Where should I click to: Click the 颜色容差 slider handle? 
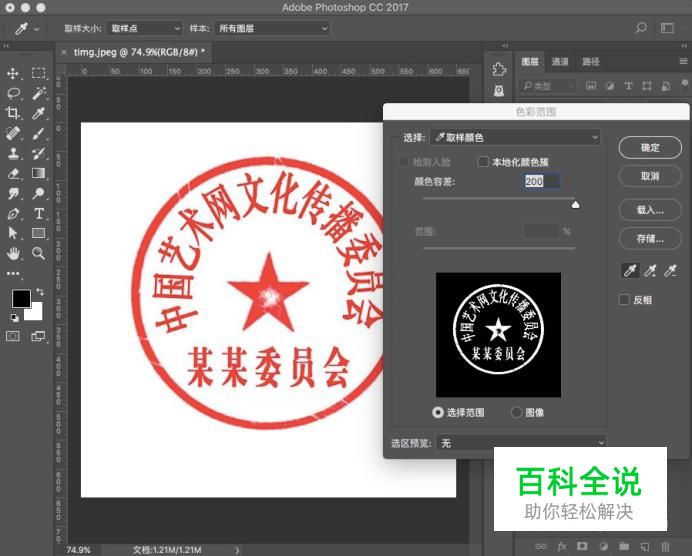click(x=575, y=204)
